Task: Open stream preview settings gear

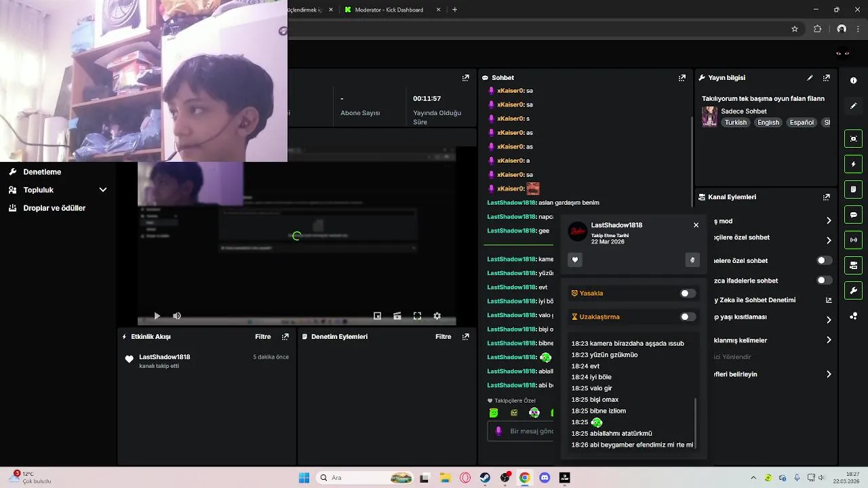Action: pos(437,316)
